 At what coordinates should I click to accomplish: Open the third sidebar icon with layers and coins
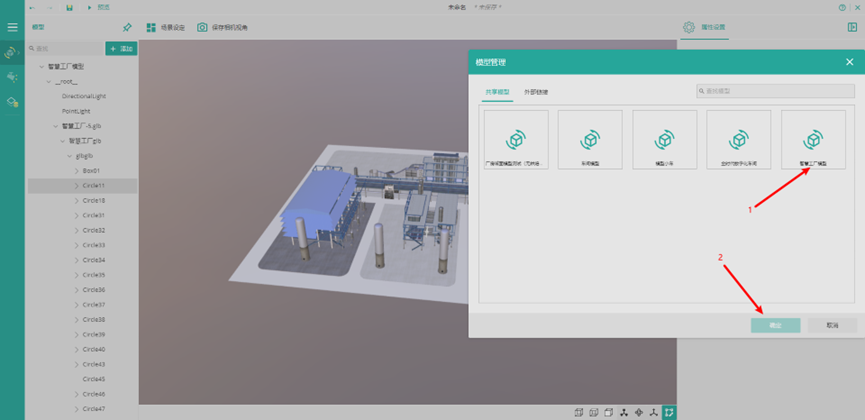click(x=12, y=102)
